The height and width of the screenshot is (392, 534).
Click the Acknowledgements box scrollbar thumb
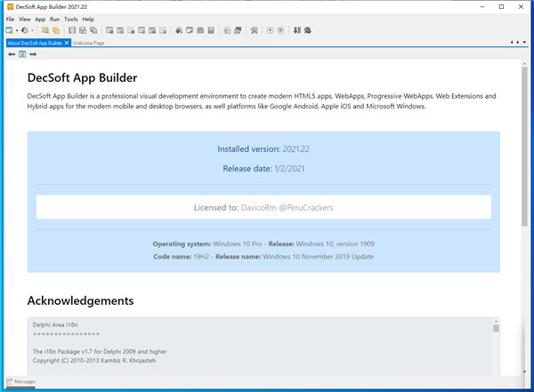point(496,328)
